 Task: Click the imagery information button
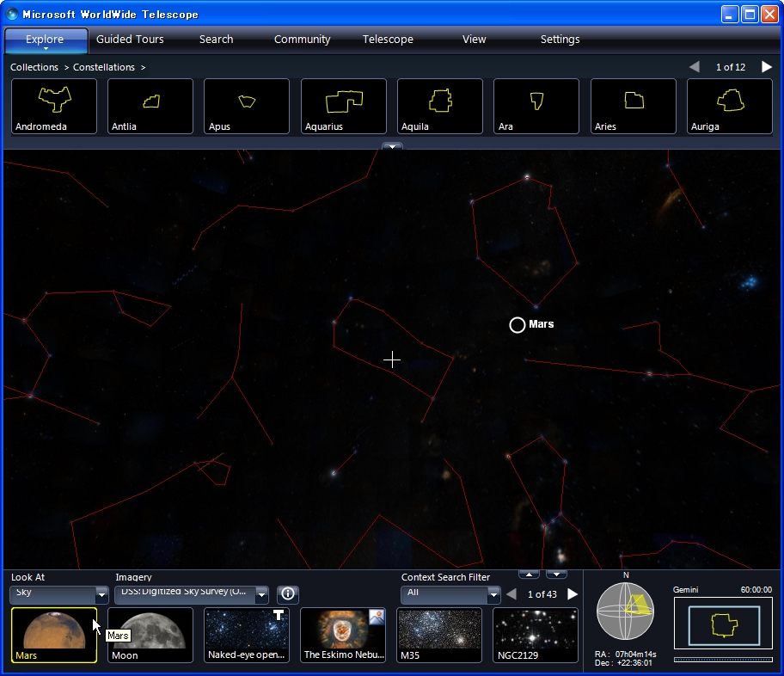point(288,594)
